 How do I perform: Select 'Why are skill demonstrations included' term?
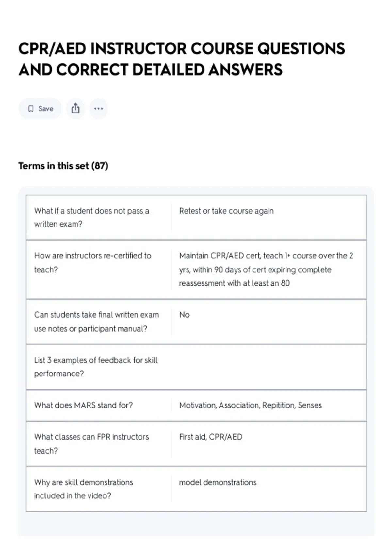pos(83,489)
